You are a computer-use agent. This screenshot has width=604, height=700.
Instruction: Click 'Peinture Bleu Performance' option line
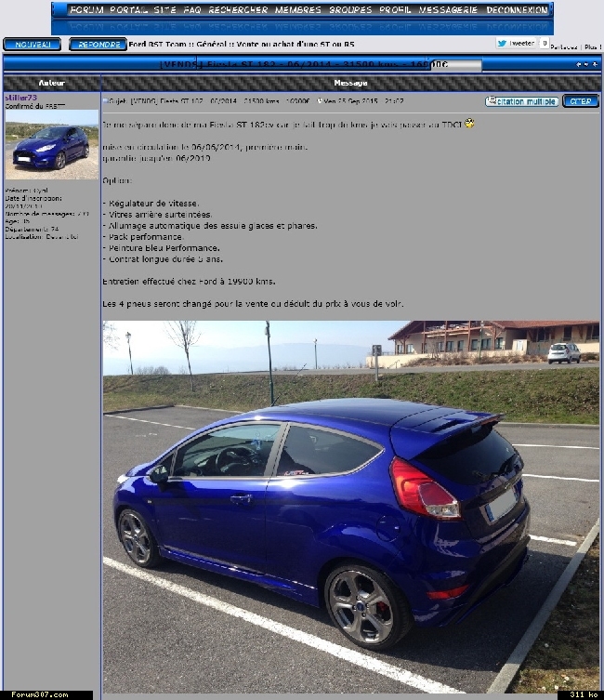(x=161, y=248)
